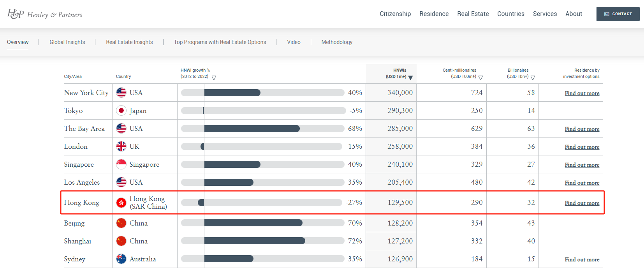Switch to the Real Estate Insights tab
This screenshot has height=268, width=644.
pos(130,42)
